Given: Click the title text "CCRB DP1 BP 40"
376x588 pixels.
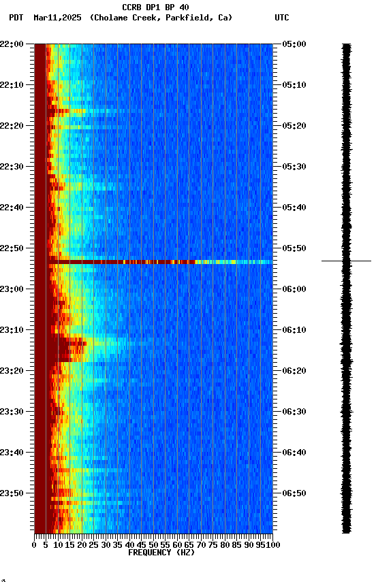Looking at the screenshot, I should (155, 7).
